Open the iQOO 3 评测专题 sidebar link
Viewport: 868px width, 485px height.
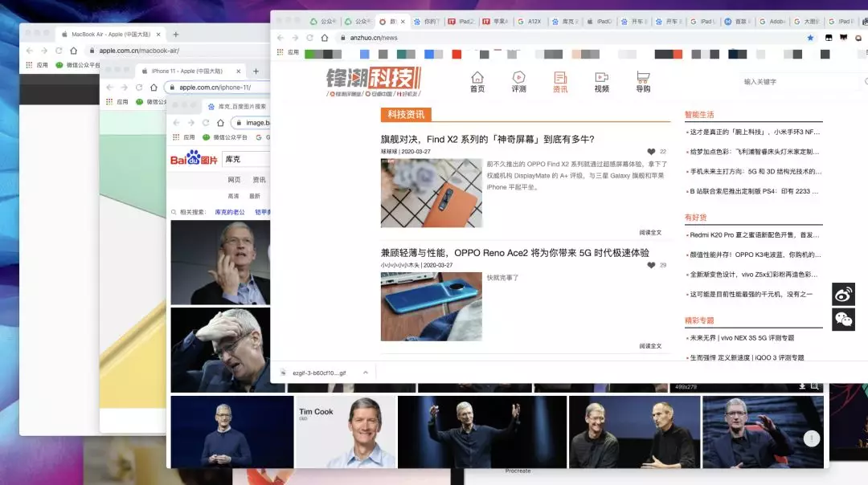pyautogui.click(x=746, y=358)
